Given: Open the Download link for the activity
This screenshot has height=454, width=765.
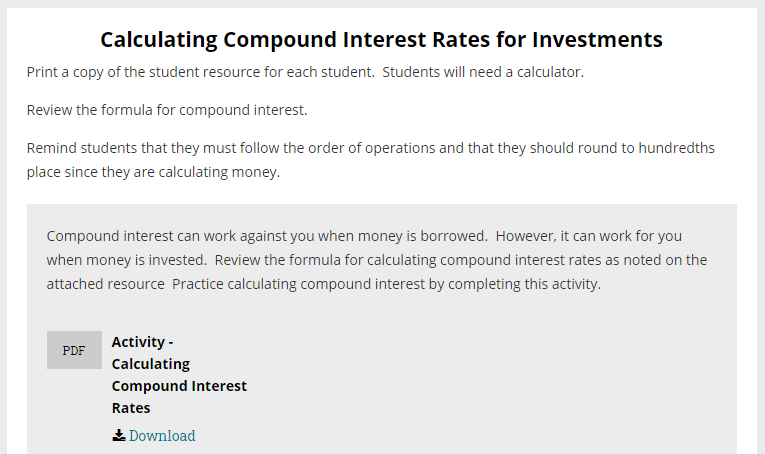Looking at the screenshot, I should tap(161, 435).
